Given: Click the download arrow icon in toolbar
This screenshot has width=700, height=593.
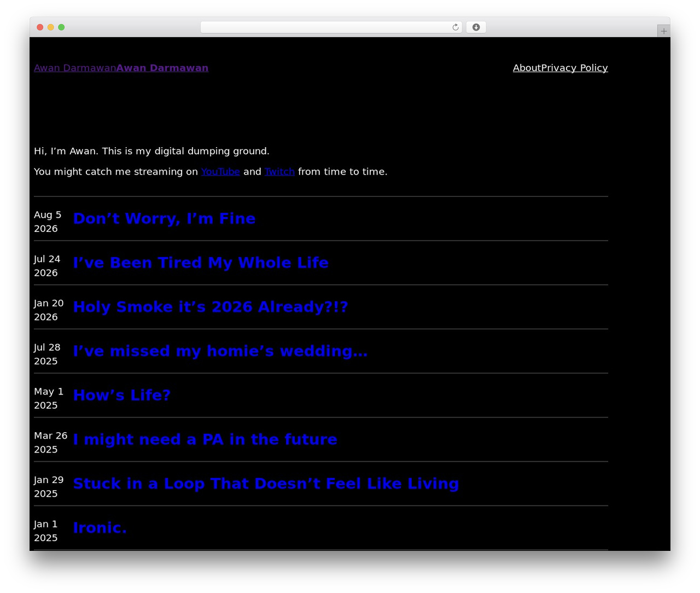Looking at the screenshot, I should [x=476, y=27].
